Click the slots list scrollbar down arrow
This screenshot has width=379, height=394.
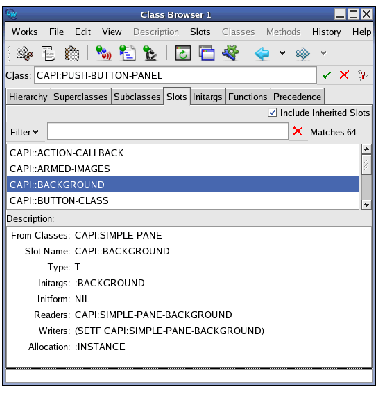click(x=366, y=204)
